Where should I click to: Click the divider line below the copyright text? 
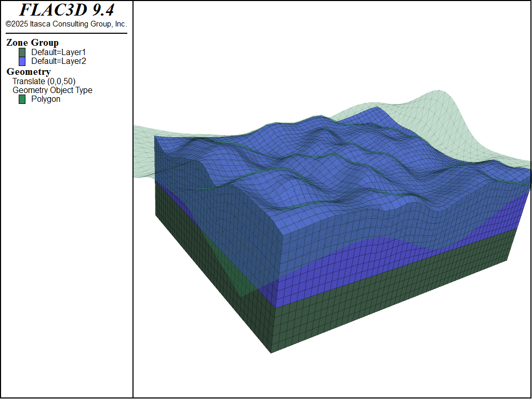pos(66,33)
